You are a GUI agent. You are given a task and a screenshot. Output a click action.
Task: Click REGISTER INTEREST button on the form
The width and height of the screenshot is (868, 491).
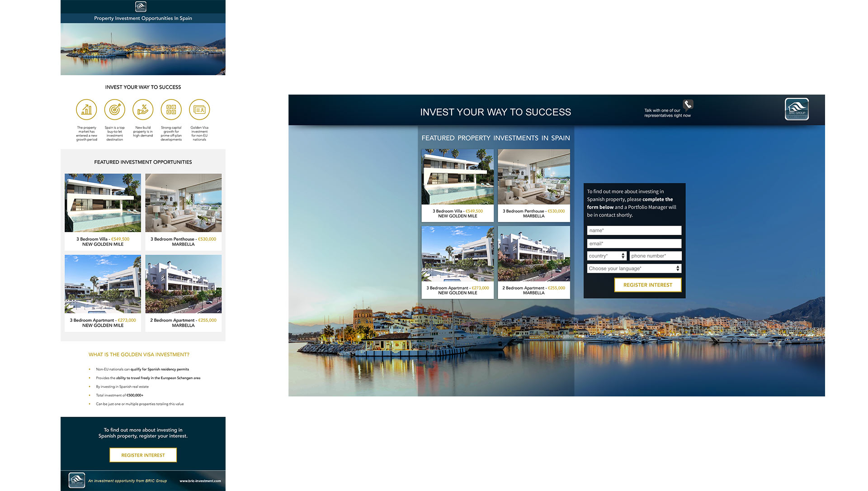(x=647, y=285)
